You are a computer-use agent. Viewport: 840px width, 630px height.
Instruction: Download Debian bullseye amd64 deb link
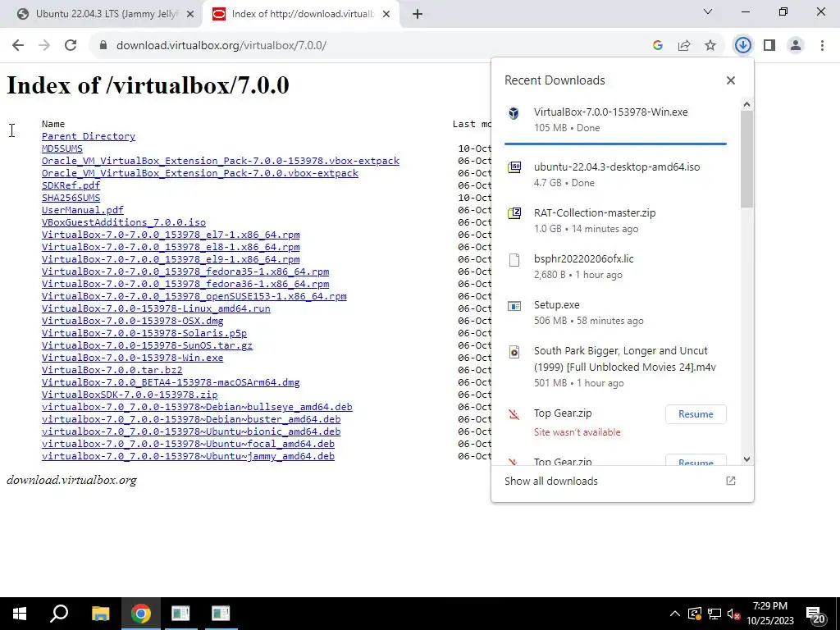point(197,407)
